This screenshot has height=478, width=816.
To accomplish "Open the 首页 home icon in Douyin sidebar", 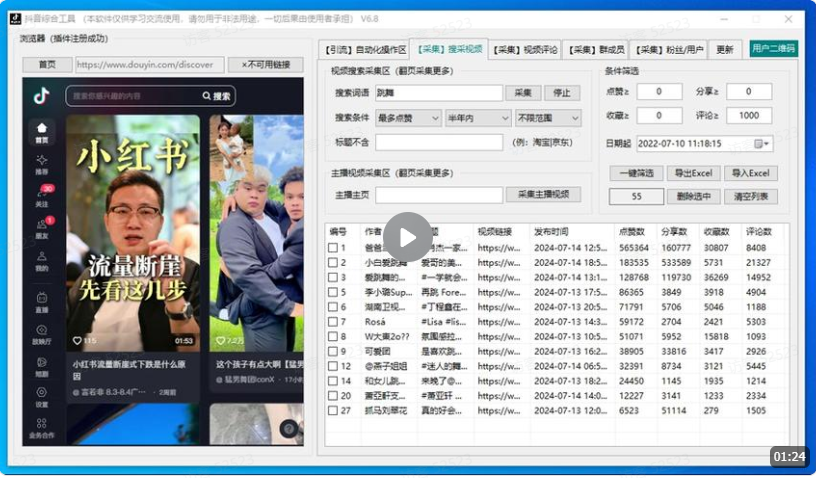I will 41,131.
